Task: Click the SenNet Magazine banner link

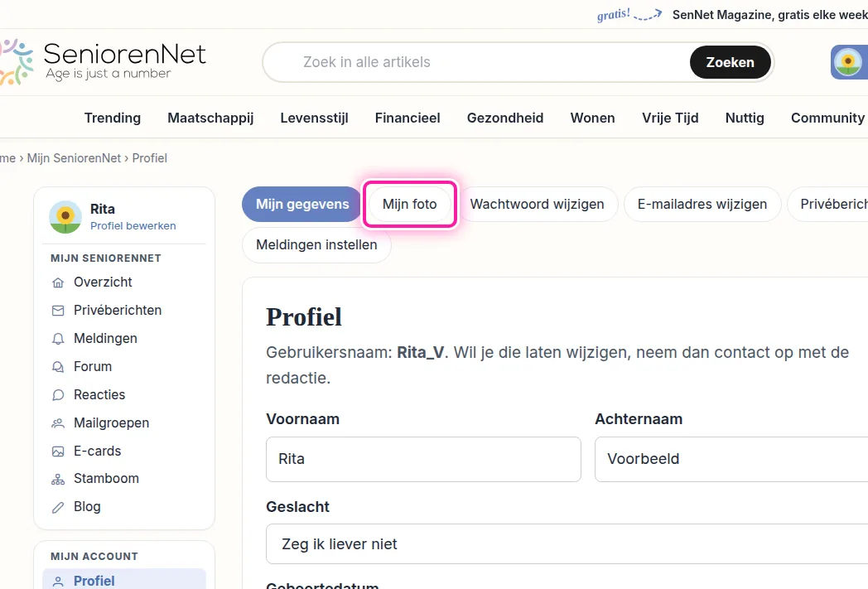Action: (x=769, y=15)
